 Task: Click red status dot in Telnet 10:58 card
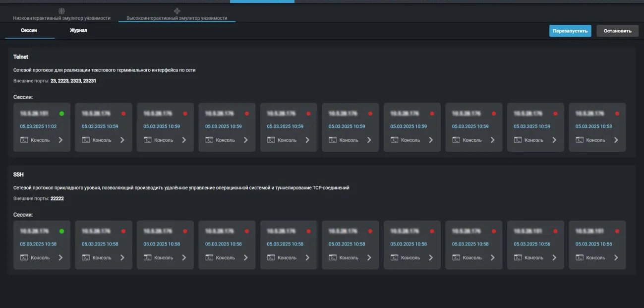point(617,114)
